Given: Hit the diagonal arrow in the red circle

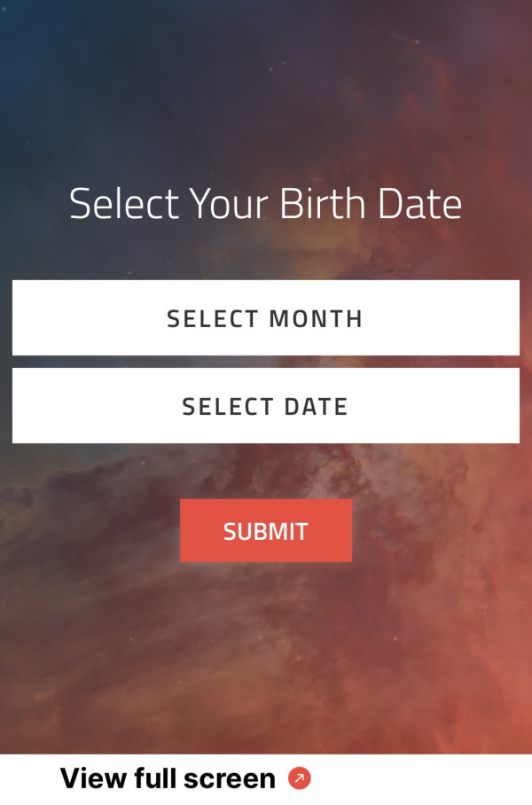Looking at the screenshot, I should 300,779.
